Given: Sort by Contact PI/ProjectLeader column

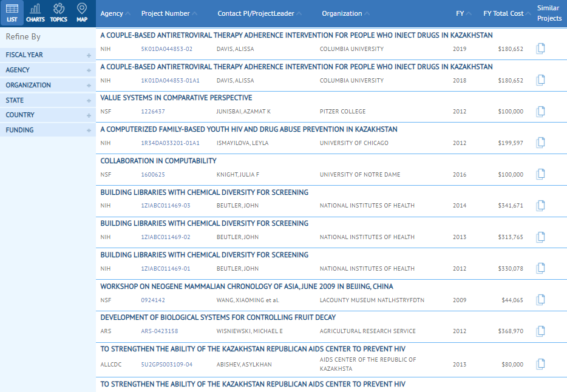Looking at the screenshot, I should (x=259, y=13).
